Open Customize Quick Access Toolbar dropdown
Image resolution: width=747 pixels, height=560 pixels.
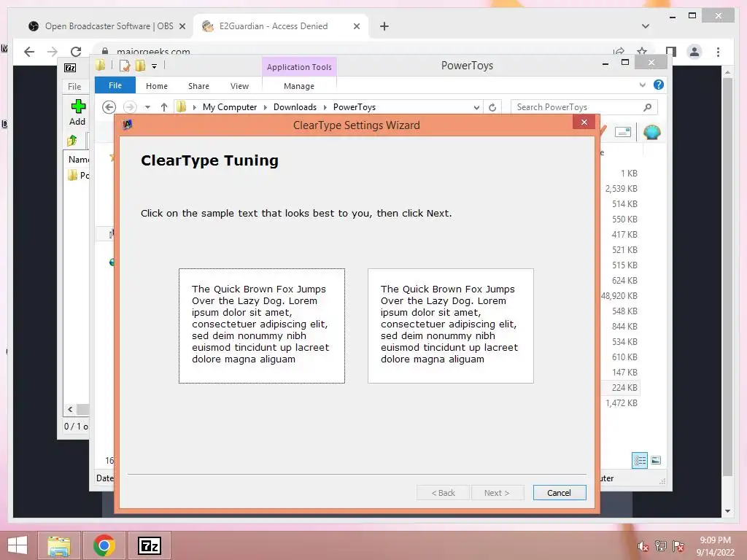tap(155, 66)
